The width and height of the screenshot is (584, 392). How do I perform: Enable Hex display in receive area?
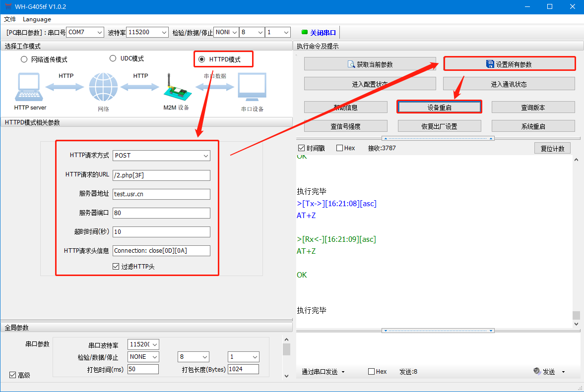[x=339, y=148]
